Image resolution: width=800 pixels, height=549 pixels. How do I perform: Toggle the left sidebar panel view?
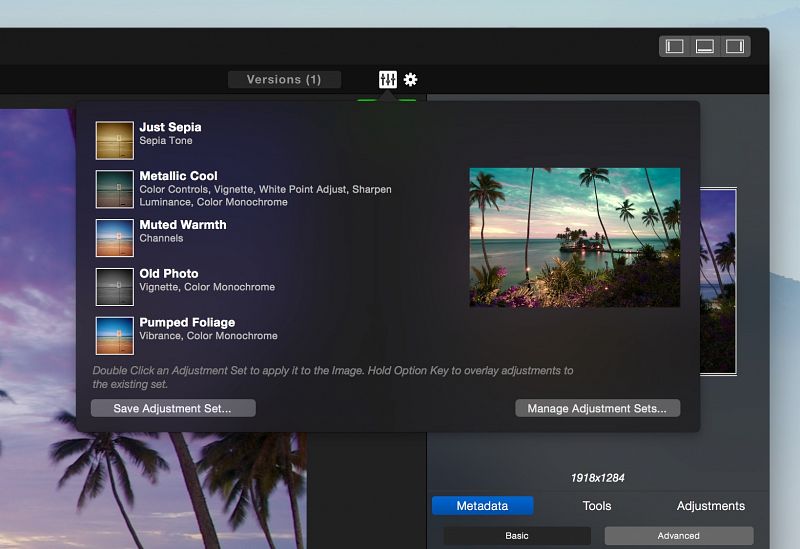675,46
